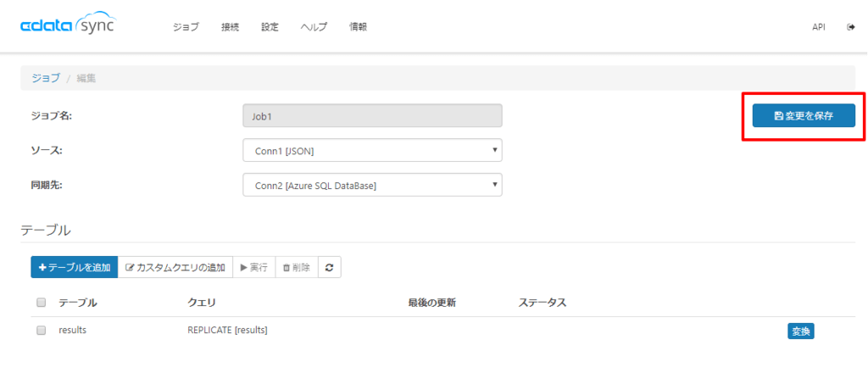Sign out with the logout arrow icon
Screen dimensions: 868x384
coord(851,27)
